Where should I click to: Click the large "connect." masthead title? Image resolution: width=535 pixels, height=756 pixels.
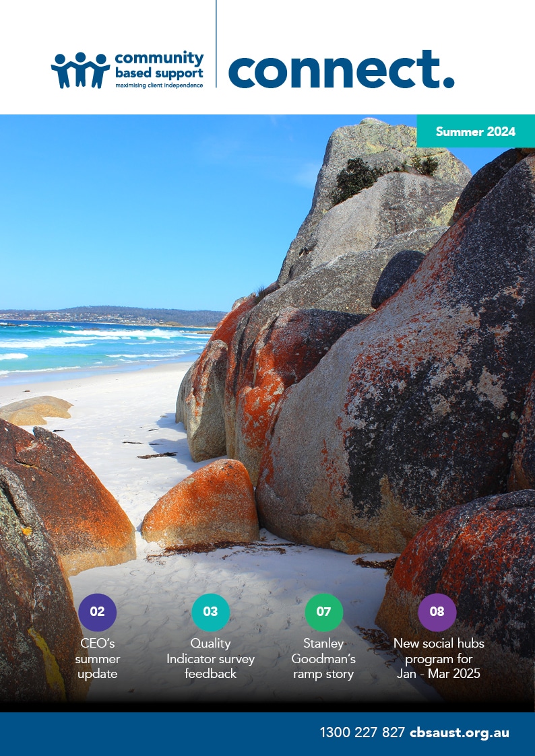point(340,69)
